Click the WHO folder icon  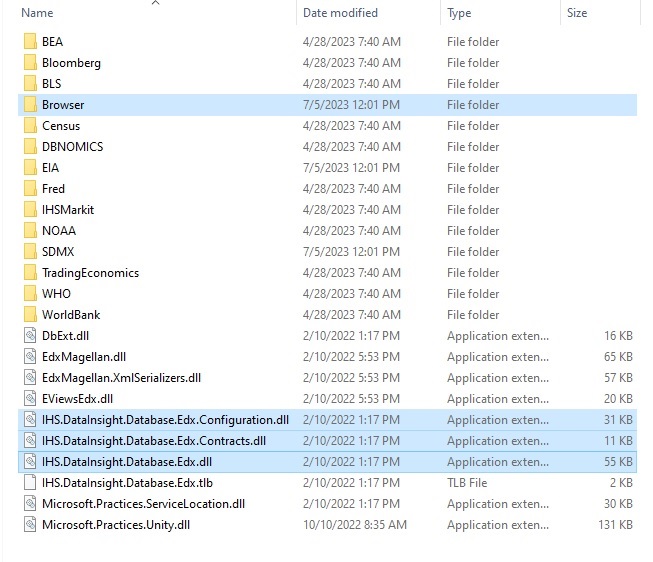(30, 294)
